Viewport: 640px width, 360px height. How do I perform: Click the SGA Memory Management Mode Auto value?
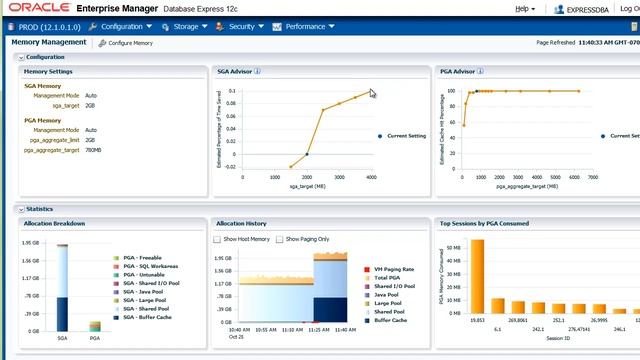91,96
